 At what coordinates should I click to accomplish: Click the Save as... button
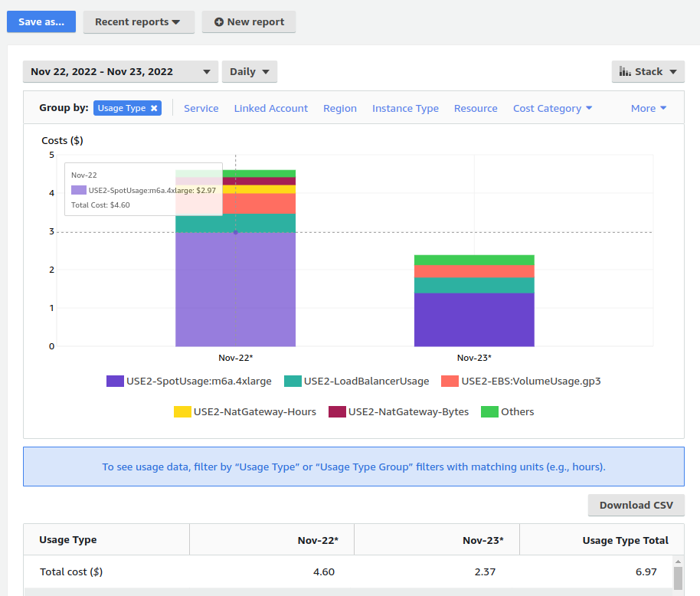pos(41,22)
